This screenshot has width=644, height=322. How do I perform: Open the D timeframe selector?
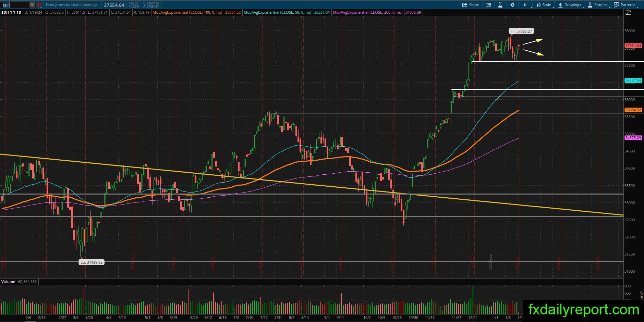click(x=525, y=5)
